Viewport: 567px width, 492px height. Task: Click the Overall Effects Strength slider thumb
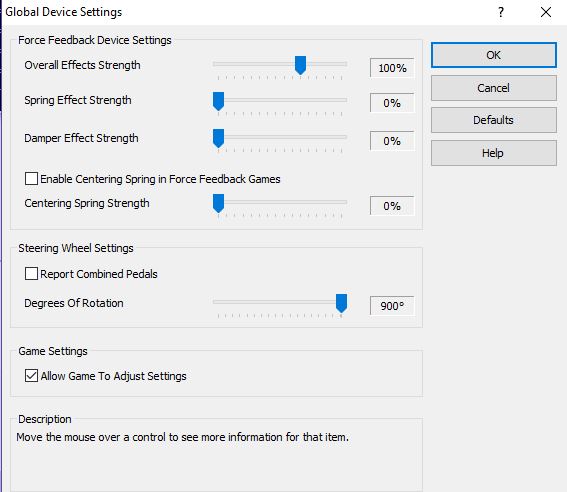coord(300,65)
